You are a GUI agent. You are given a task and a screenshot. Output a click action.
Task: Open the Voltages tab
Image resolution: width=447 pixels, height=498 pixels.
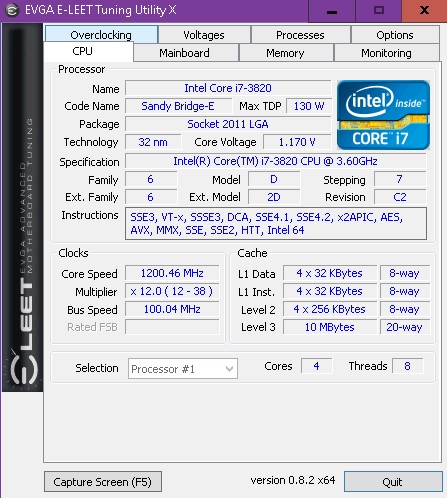coord(204,35)
